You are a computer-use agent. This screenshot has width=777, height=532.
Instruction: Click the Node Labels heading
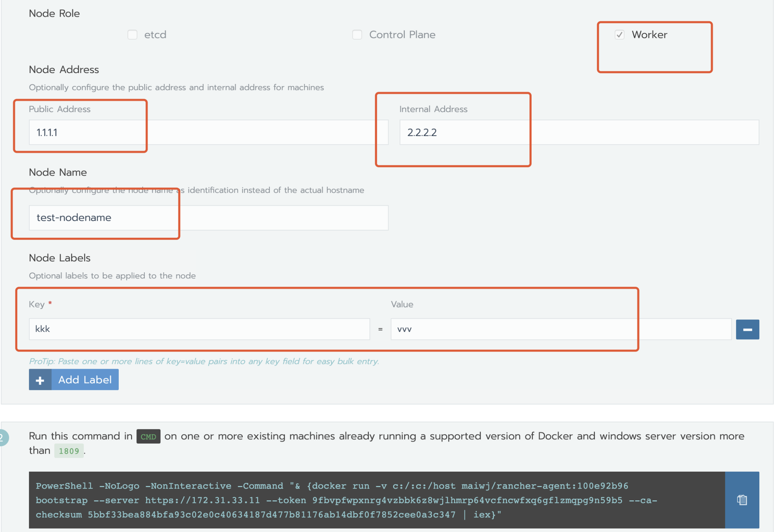(x=60, y=258)
